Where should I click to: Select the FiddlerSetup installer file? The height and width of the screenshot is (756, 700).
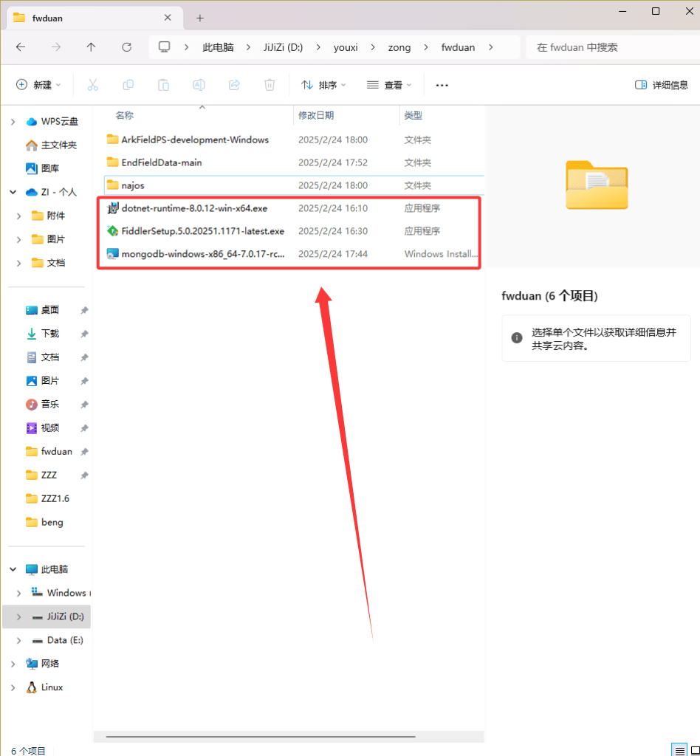click(x=202, y=231)
